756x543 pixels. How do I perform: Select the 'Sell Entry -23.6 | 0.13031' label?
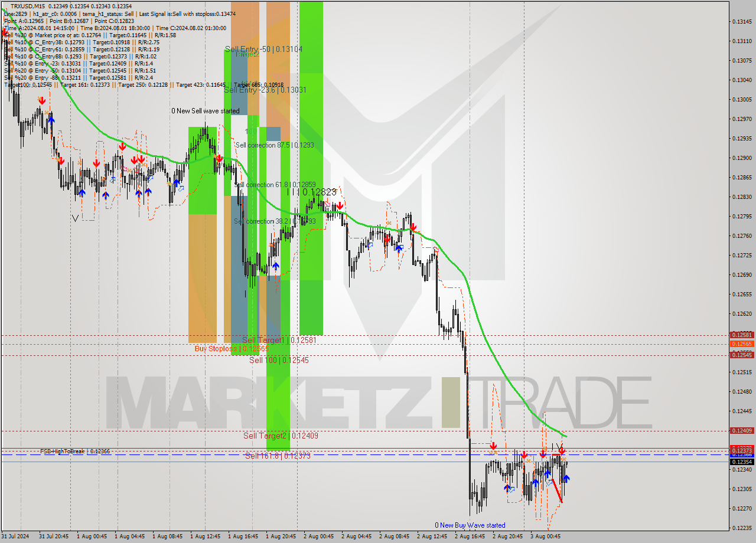pyautogui.click(x=265, y=90)
